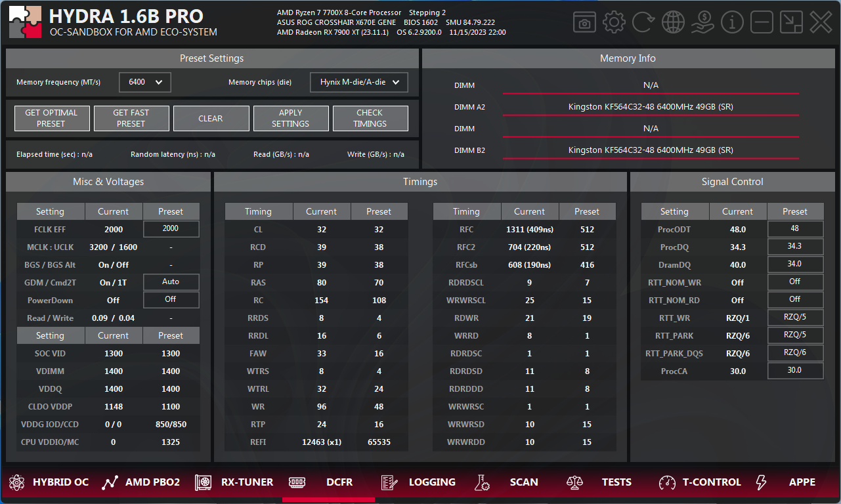This screenshot has height=504, width=841.
Task: Click the atom icon for HYBRID OC
Action: [16, 482]
